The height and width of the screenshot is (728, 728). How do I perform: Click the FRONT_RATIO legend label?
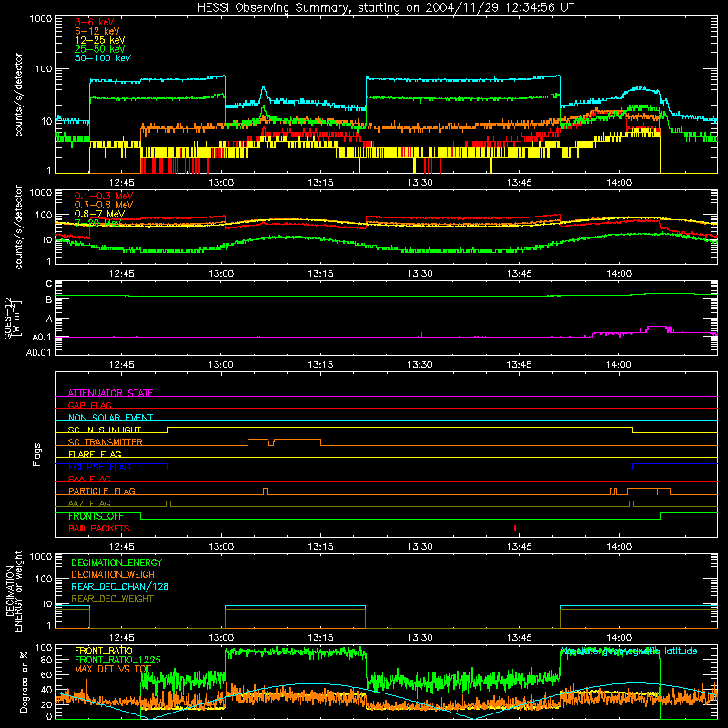point(104,651)
